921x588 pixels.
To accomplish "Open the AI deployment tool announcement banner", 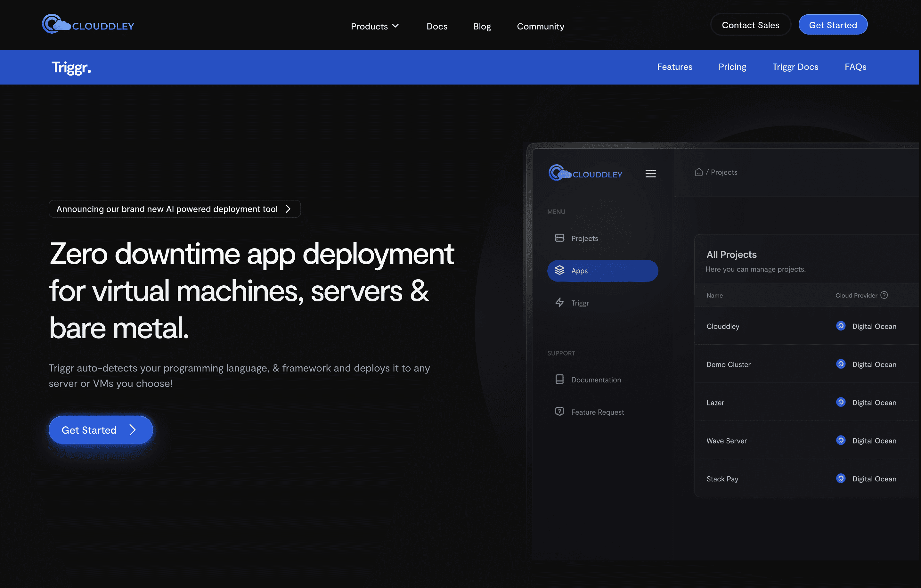I will (x=175, y=209).
